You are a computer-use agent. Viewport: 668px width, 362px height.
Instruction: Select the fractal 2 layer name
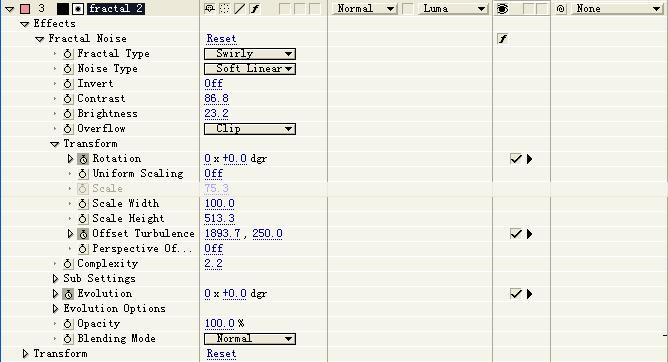tap(116, 9)
